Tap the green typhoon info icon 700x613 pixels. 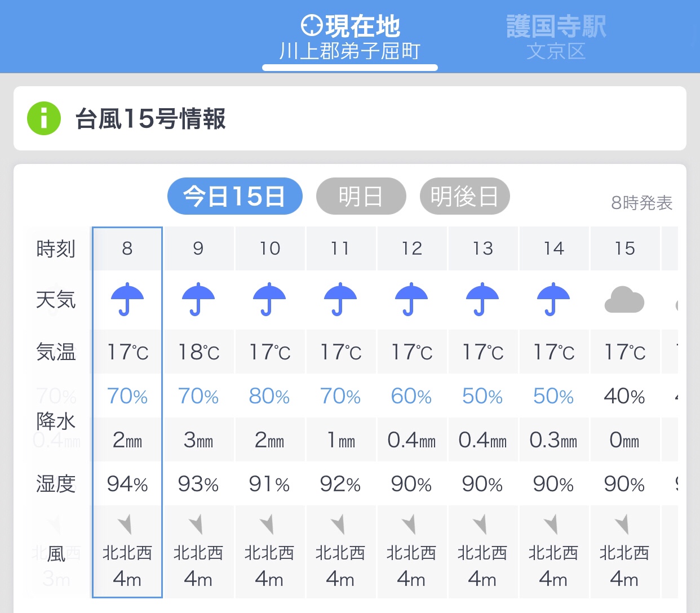44,118
